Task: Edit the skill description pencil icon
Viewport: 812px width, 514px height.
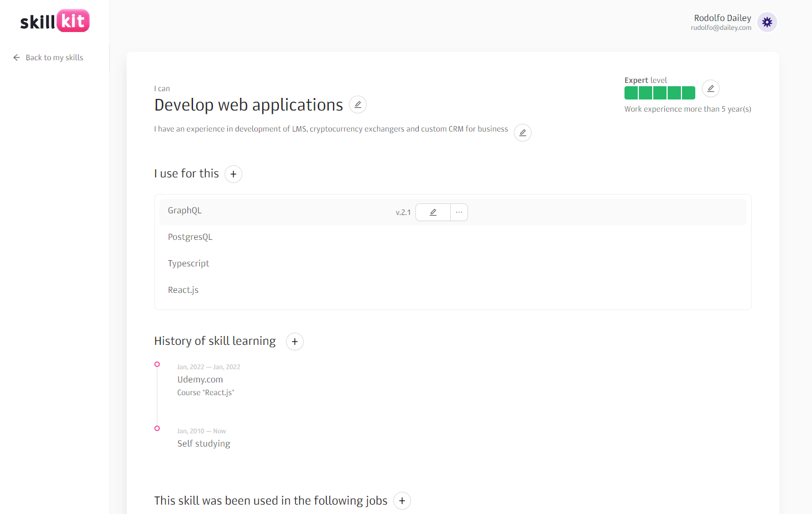Action: point(522,133)
